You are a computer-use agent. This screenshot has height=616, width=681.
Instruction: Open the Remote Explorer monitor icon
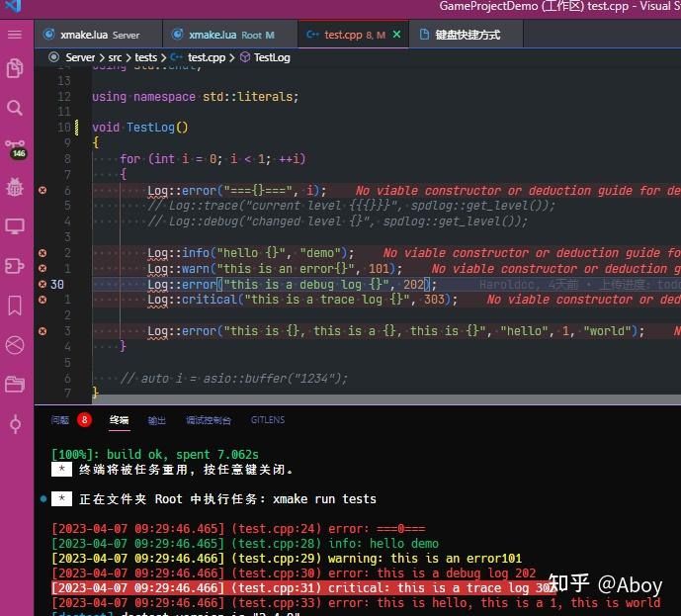point(15,226)
